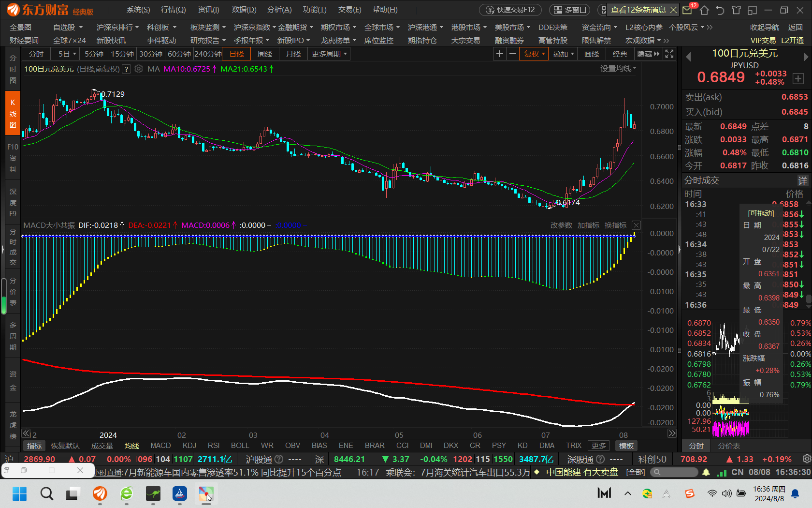Click 快速交易F12 button
The image size is (812, 508).
(511, 10)
